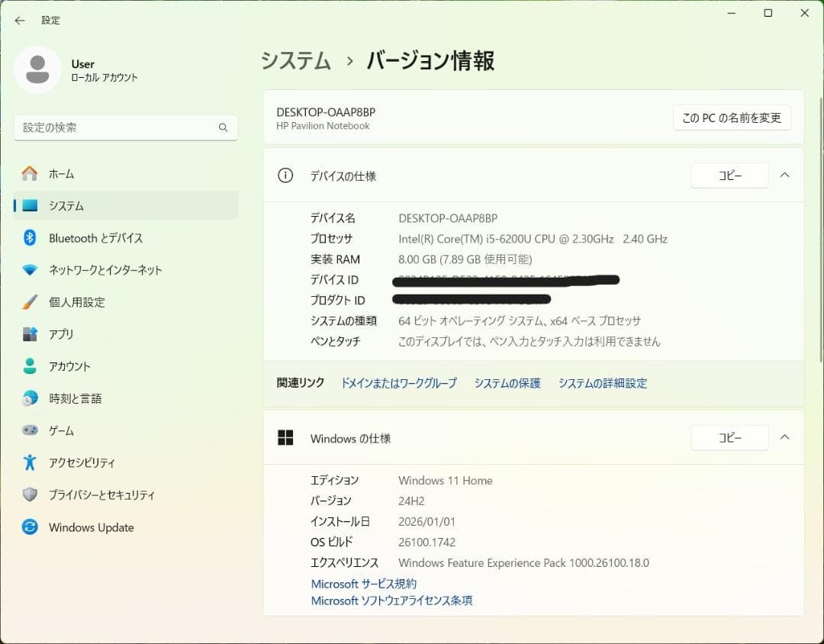Open プライバシーとセキュリティ settings
The image size is (824, 644).
pyautogui.click(x=126, y=494)
